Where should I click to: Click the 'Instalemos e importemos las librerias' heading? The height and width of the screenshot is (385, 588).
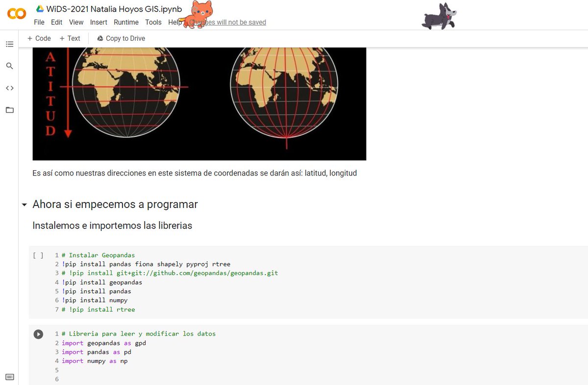coord(112,226)
